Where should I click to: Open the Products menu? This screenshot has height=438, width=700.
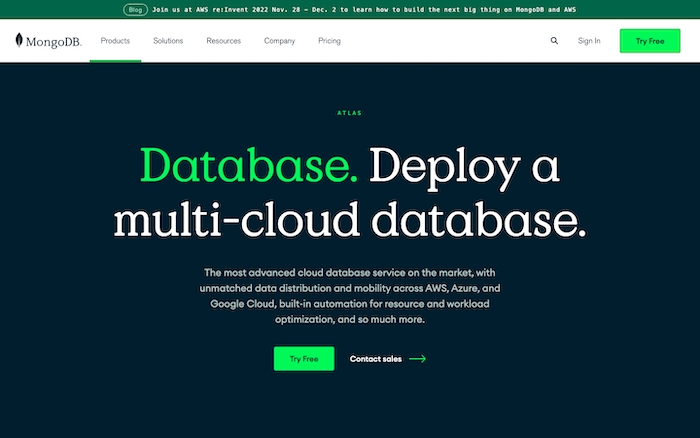(x=115, y=41)
